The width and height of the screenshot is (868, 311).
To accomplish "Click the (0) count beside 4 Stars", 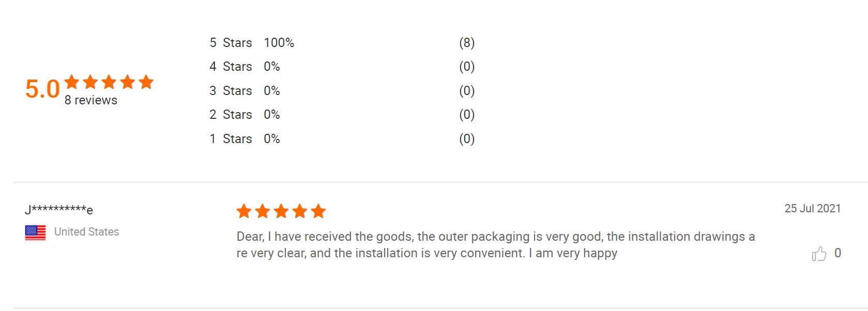I will pos(466,67).
